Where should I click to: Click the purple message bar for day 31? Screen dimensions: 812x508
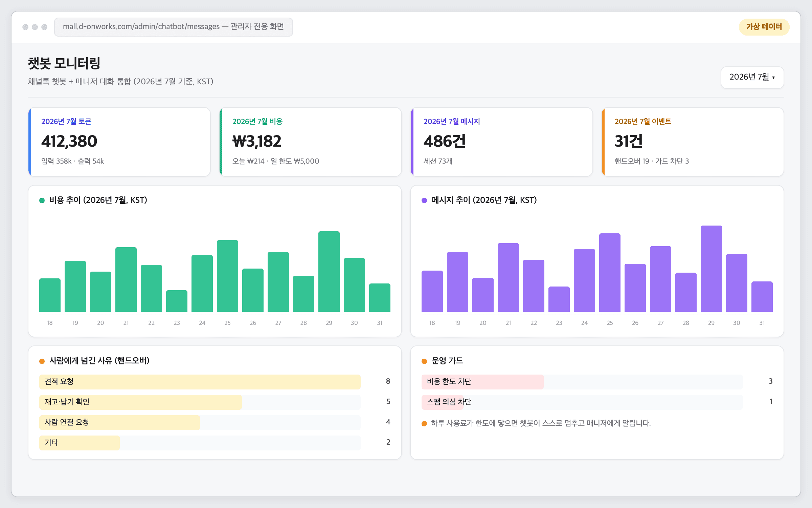click(762, 297)
